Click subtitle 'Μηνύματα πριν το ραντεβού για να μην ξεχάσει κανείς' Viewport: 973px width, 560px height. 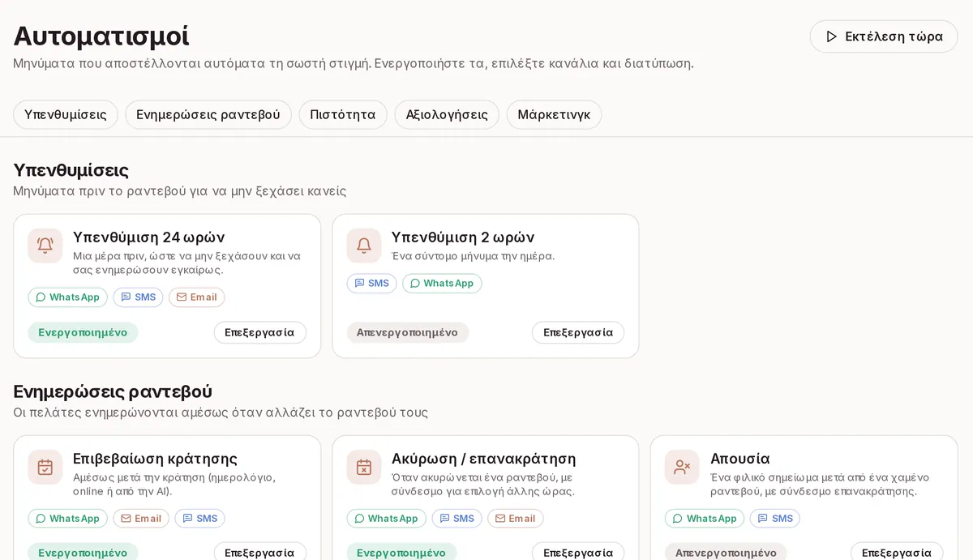coord(180,191)
